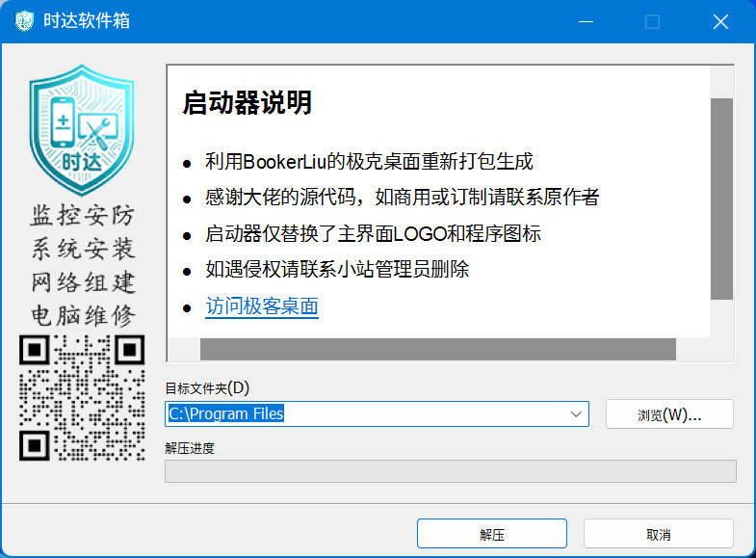Screen dimensions: 756x558
Task: Click the large 时达 shield logo
Action: (x=82, y=130)
